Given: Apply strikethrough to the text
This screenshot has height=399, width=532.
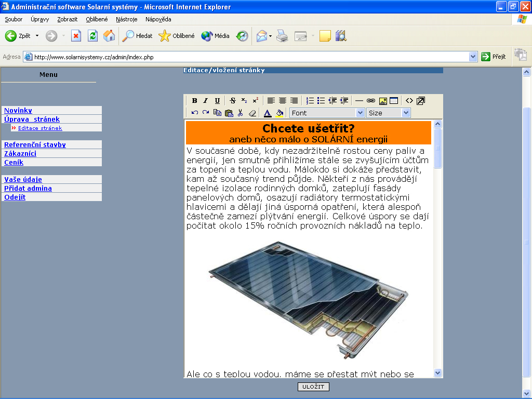Looking at the screenshot, I should [233, 101].
